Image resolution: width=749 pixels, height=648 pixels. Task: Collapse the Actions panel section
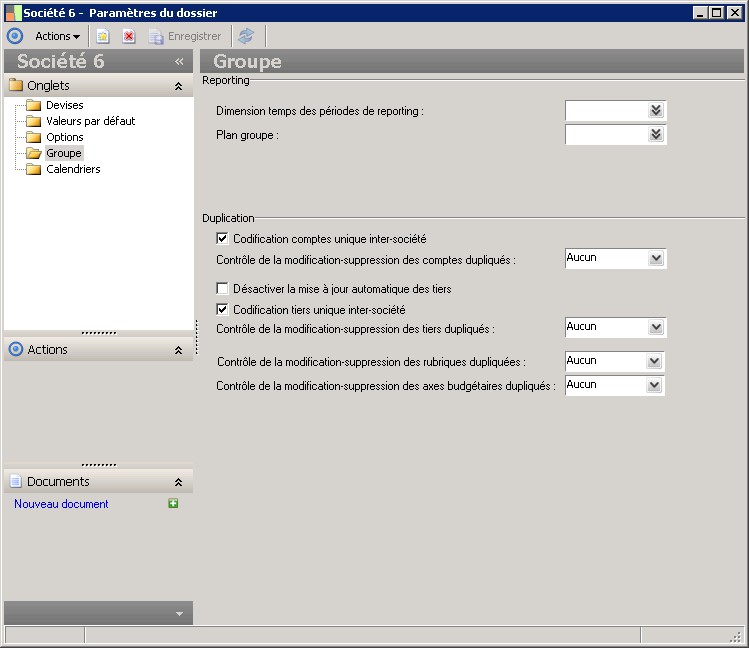click(178, 350)
